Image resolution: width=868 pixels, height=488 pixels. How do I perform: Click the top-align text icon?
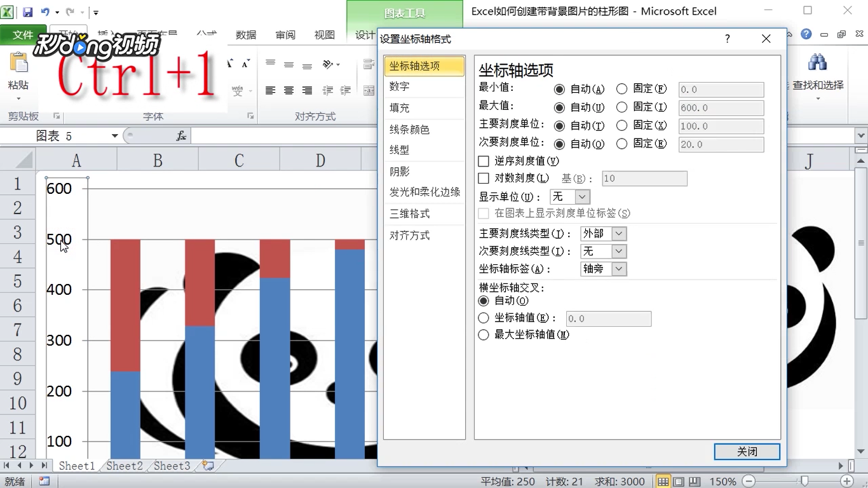271,64
